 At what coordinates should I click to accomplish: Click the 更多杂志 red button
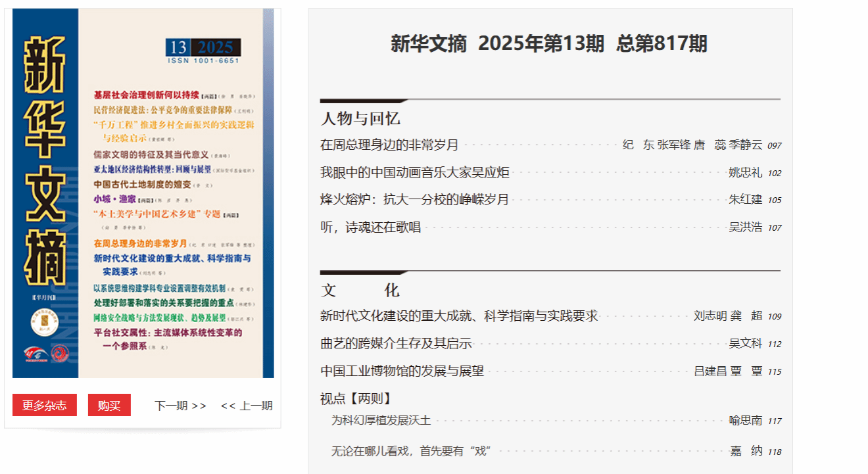[x=45, y=406]
